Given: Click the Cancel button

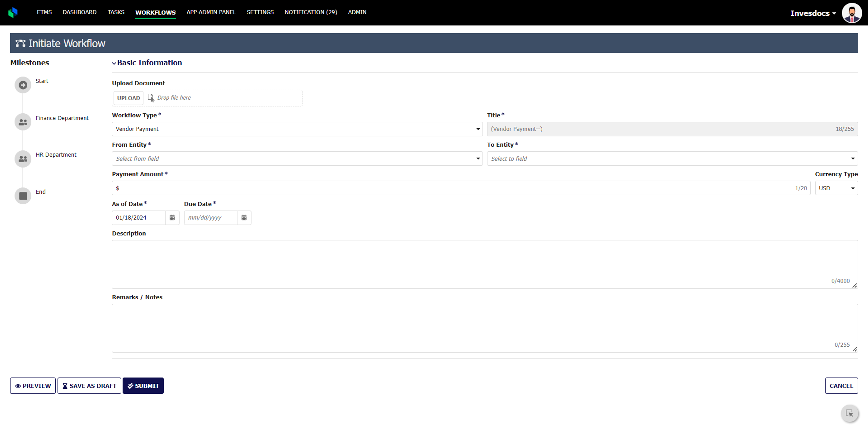Looking at the screenshot, I should (841, 386).
